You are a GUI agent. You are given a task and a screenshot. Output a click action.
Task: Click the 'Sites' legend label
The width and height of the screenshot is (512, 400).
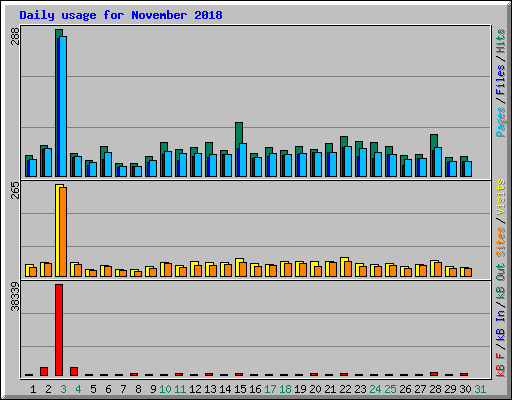click(x=500, y=242)
